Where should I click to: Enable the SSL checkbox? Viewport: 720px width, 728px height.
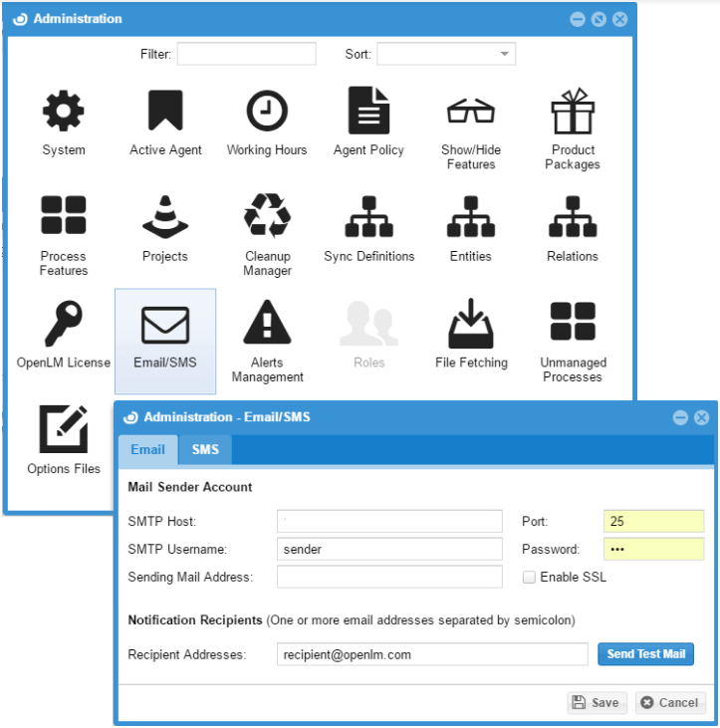pos(530,577)
